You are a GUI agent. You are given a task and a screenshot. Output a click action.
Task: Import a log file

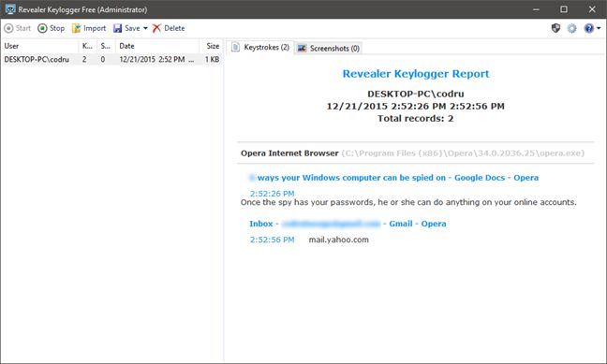pos(89,28)
